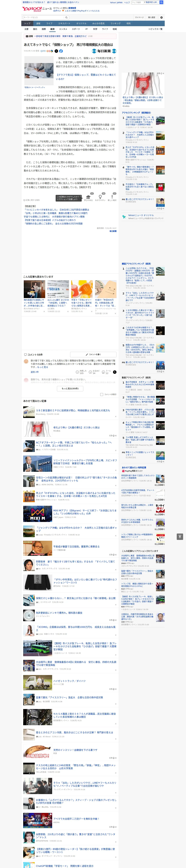Open the NASA職員2割 article link

point(84,715)
